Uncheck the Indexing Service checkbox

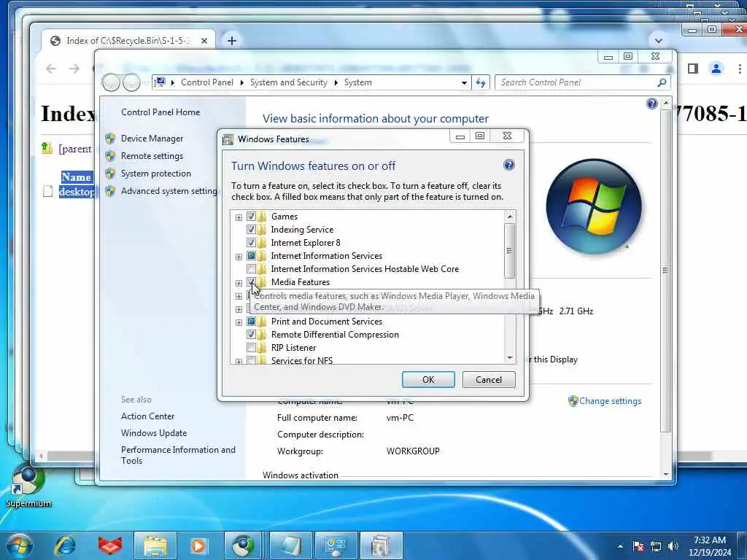coord(251,230)
